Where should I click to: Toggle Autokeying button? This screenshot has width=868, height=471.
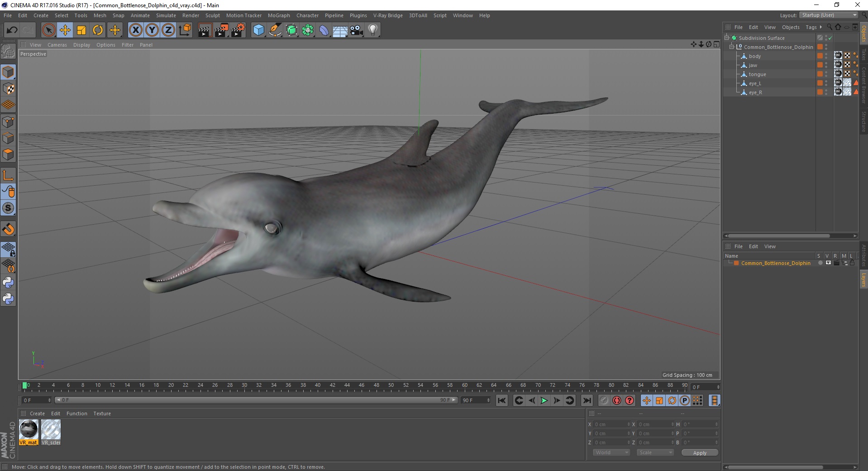click(616, 400)
